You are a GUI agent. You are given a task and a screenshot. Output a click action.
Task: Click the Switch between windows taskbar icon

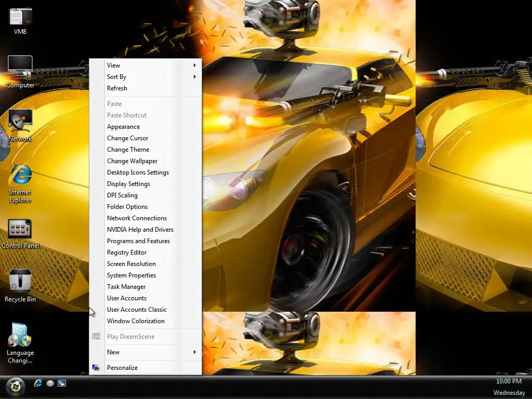pos(62,383)
